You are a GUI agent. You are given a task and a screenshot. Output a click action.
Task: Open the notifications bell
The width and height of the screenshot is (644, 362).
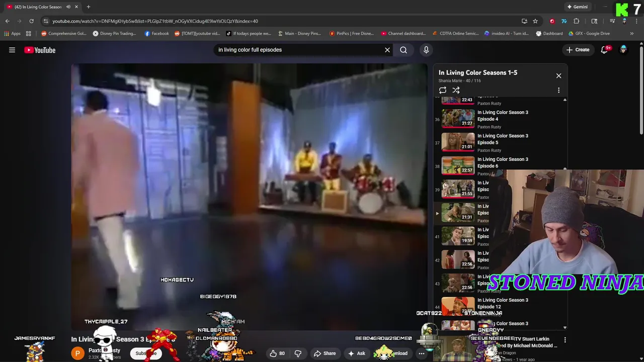pyautogui.click(x=605, y=50)
